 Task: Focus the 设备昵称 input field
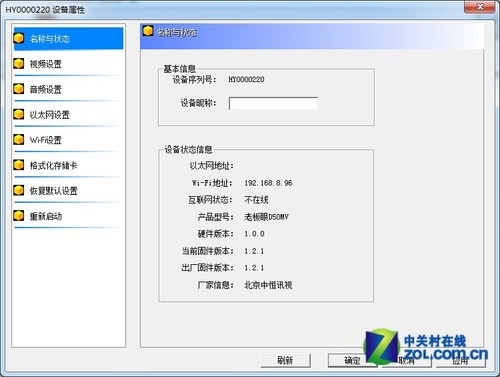(273, 103)
